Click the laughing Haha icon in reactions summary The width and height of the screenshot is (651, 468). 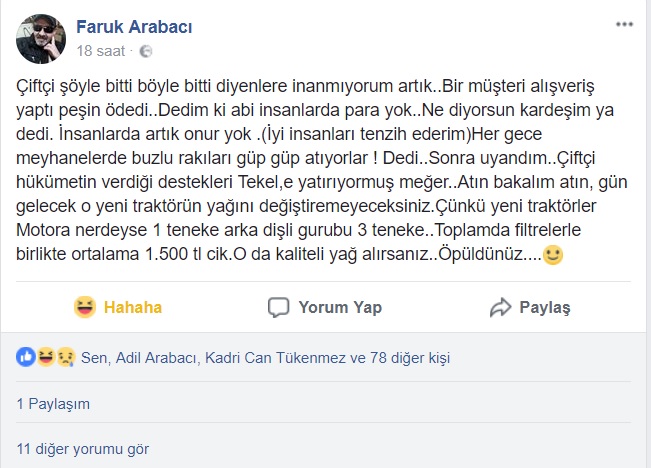(x=45, y=355)
